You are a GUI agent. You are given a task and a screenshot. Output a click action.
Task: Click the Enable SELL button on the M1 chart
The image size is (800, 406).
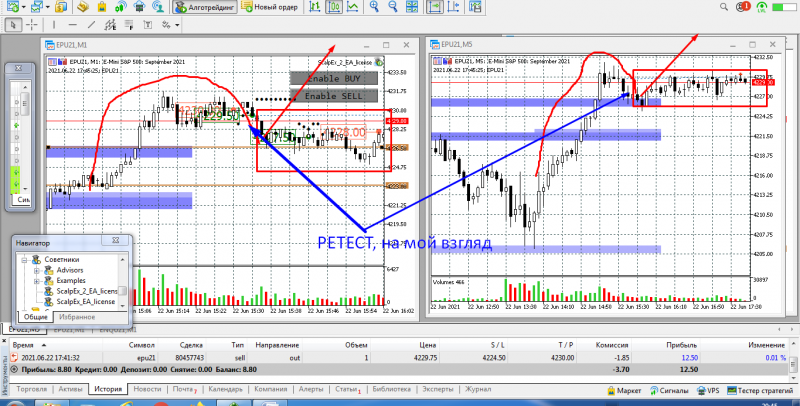334,96
